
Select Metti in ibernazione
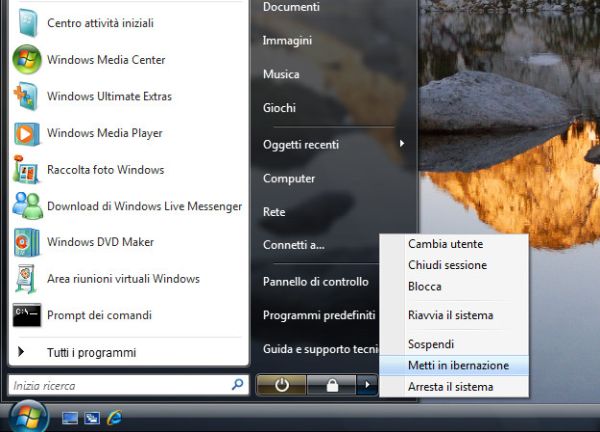tap(454, 365)
